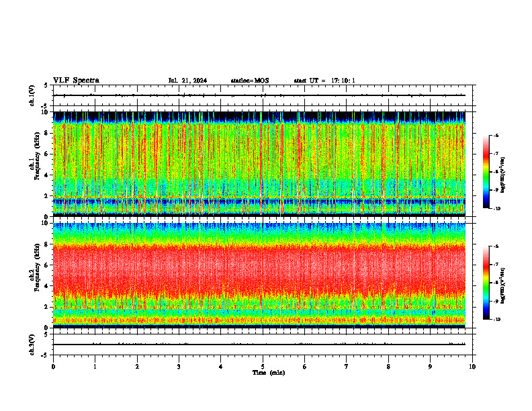The image size is (532, 411).
Task: Click the "6" kHz tick on ch.2 frequency axis
Action: (x=48, y=265)
